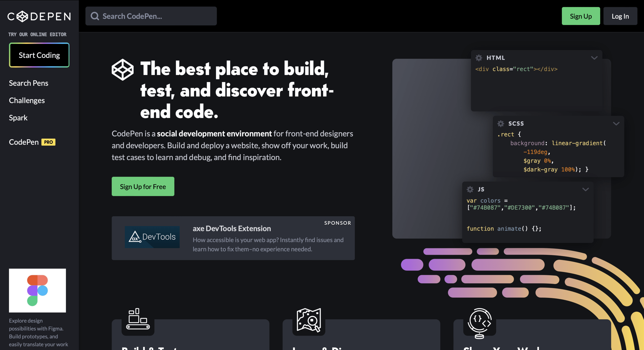The height and width of the screenshot is (350, 644).
Task: Expand the SCSS panel chevron dropdown
Action: click(616, 123)
